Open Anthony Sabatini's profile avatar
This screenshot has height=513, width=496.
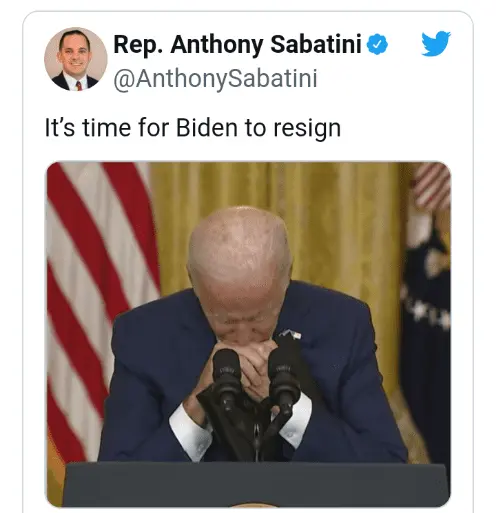[76, 59]
